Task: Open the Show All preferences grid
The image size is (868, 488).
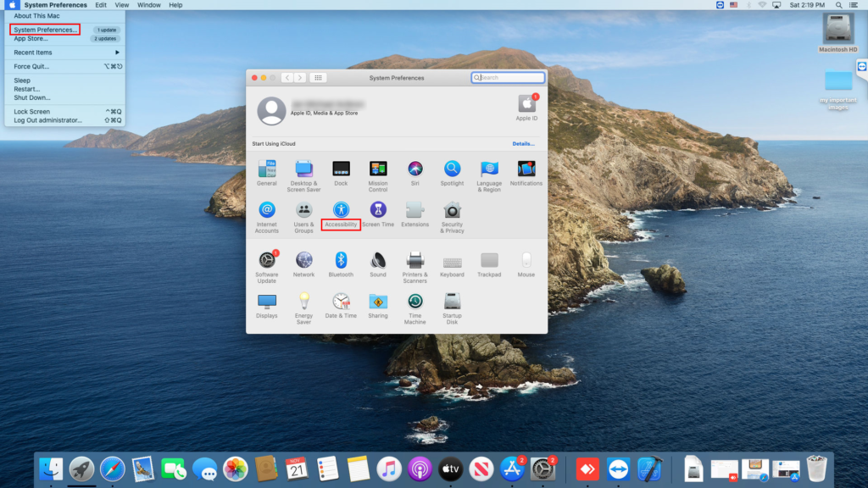Action: 318,77
